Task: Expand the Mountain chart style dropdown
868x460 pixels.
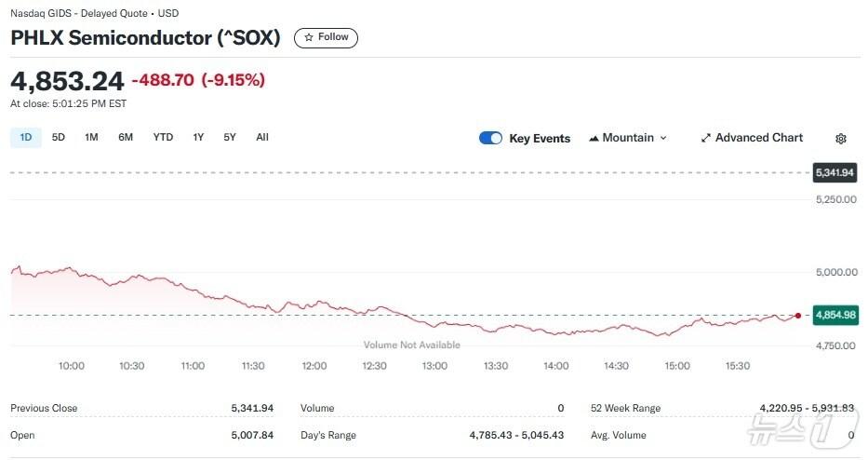Action: [663, 139]
